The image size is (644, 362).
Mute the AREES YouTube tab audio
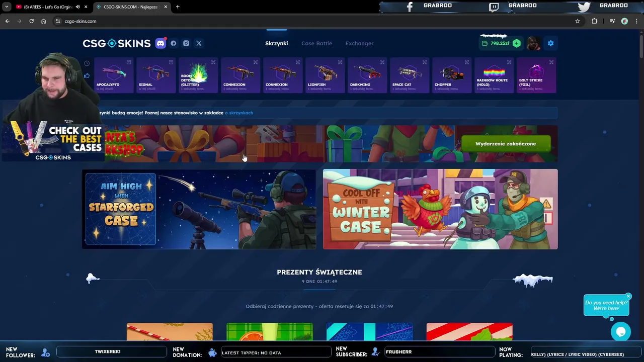(77, 7)
